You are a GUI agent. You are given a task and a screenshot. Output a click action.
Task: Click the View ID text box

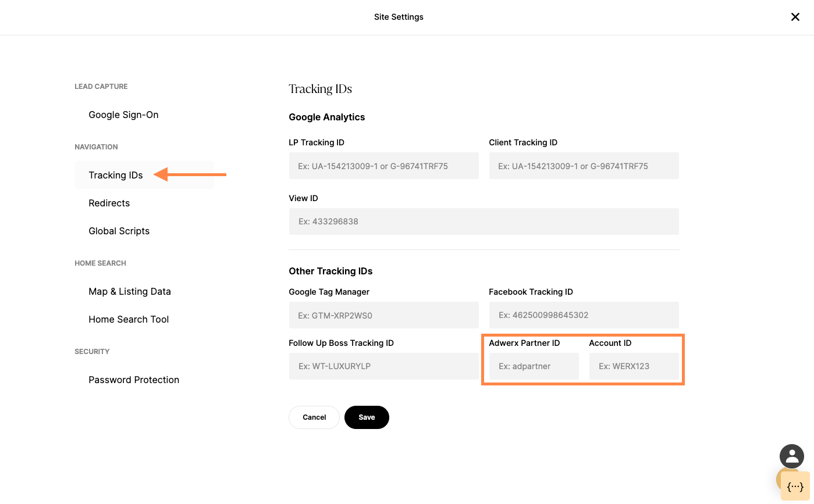coord(484,221)
